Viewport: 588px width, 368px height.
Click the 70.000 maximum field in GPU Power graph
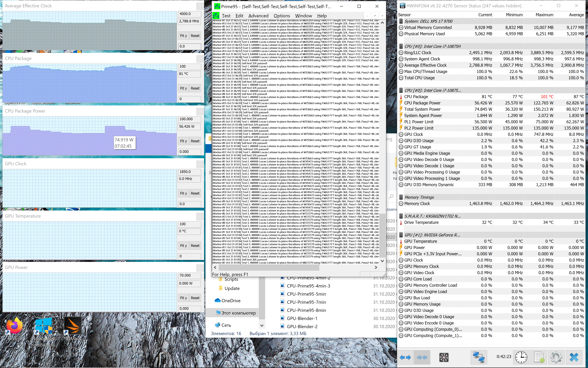pyautogui.click(x=190, y=275)
